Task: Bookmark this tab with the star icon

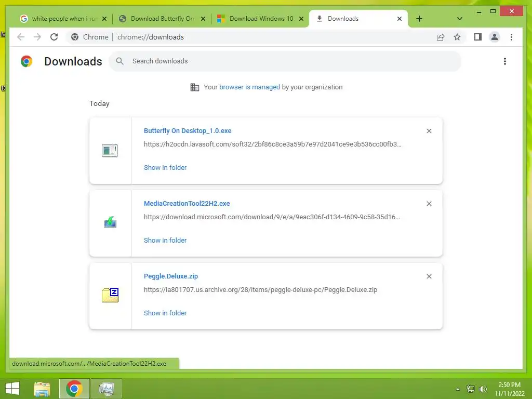Action: (x=457, y=37)
